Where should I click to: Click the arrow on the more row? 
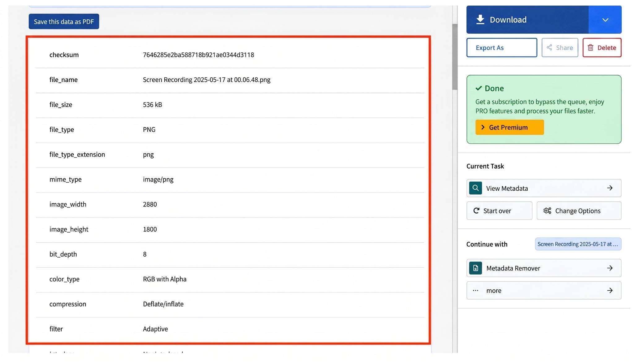[610, 290]
